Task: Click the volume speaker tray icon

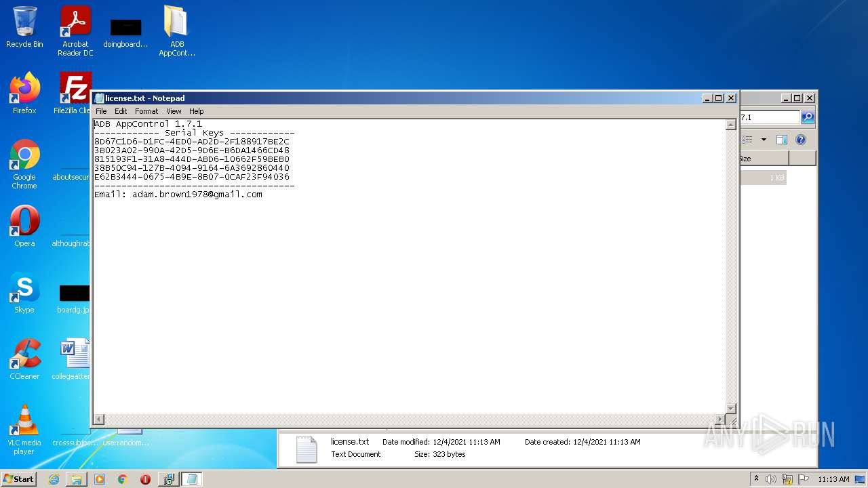Action: tap(770, 479)
